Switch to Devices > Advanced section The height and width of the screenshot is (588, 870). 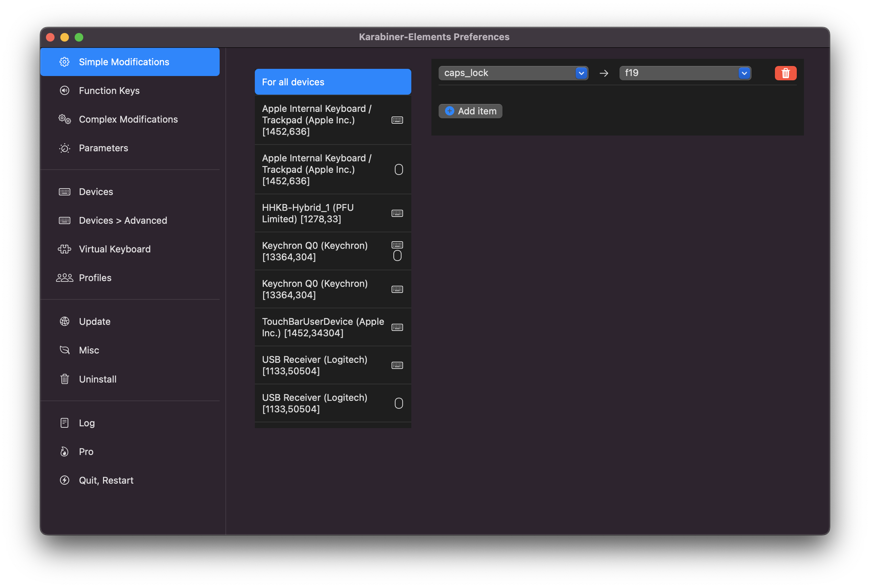pyautogui.click(x=123, y=220)
